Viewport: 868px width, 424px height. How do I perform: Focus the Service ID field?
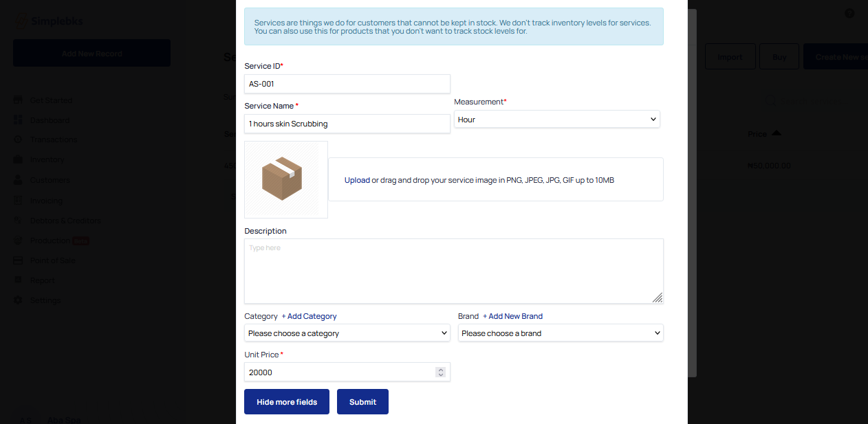click(347, 84)
